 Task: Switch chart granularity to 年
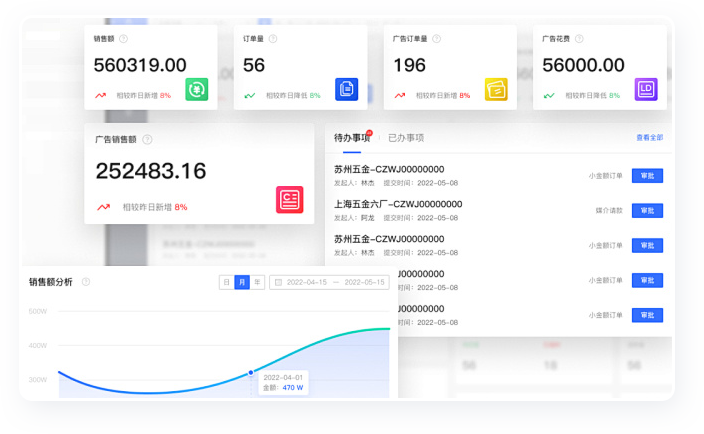click(257, 283)
